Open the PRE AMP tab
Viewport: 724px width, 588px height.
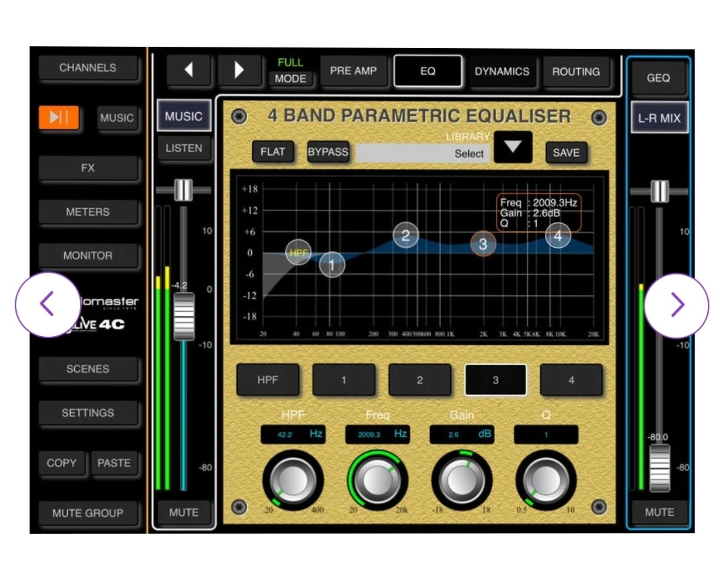pos(353,71)
